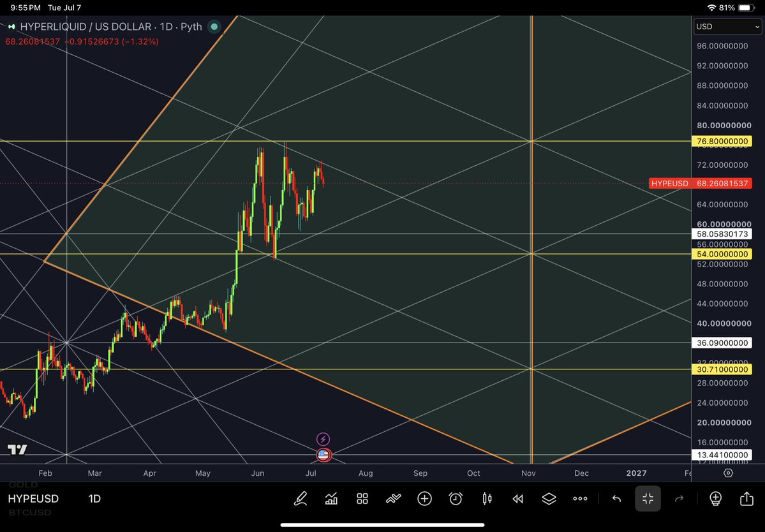The height and width of the screenshot is (532, 765).
Task: Share chart with export icon
Action: (x=746, y=498)
